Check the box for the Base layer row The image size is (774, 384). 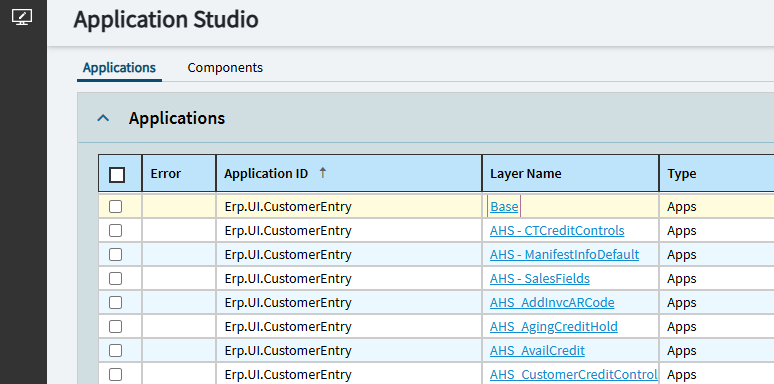[116, 206]
